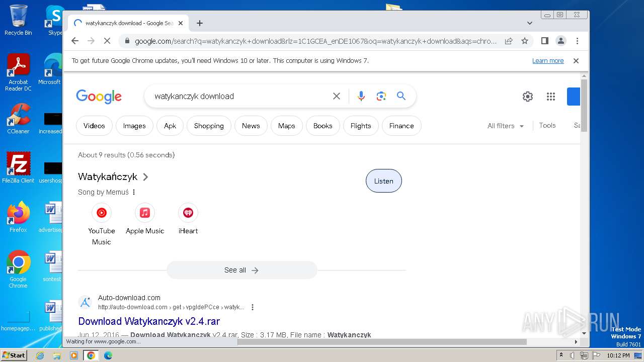Open the Chrome tab search chevron
The height and width of the screenshot is (362, 644).
click(x=529, y=23)
